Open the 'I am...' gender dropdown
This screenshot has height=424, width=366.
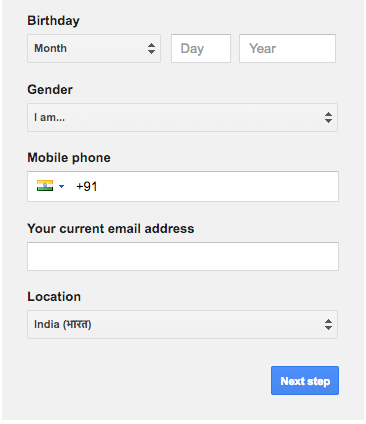[x=182, y=117]
